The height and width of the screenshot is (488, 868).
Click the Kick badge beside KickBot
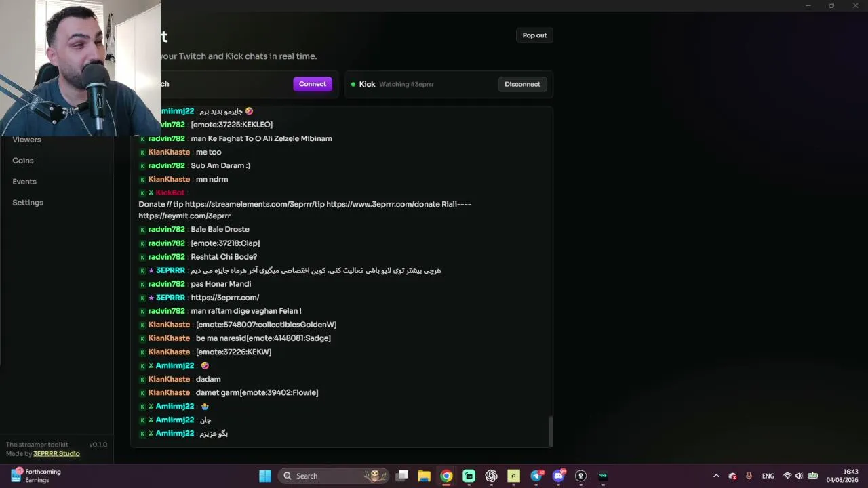pos(142,193)
